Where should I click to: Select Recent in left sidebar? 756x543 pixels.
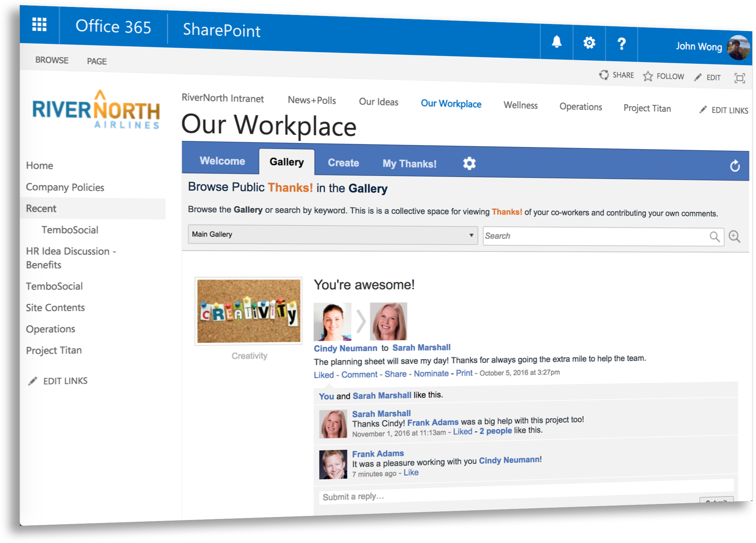(93, 209)
